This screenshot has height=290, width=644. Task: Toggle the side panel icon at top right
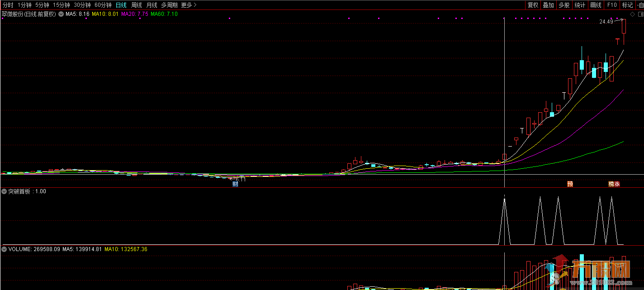pyautogui.click(x=640, y=14)
